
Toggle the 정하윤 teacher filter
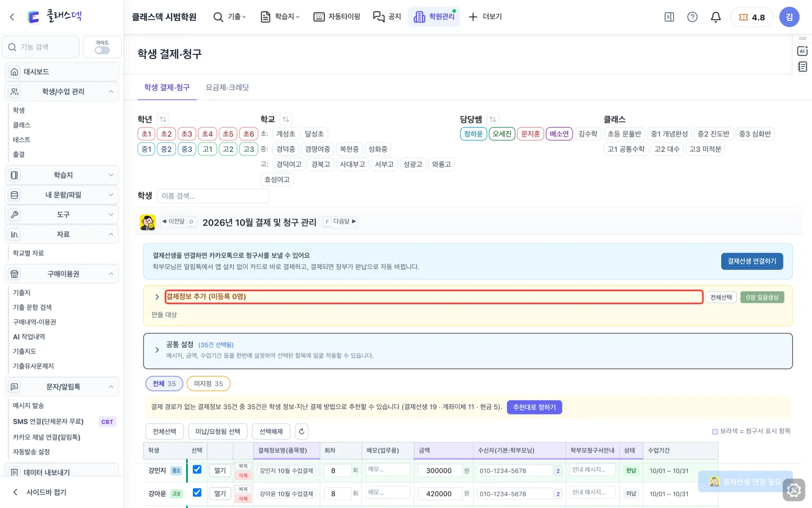coord(473,134)
